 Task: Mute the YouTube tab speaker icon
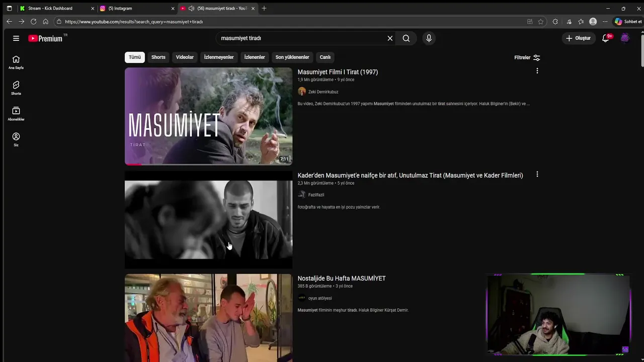pyautogui.click(x=191, y=9)
